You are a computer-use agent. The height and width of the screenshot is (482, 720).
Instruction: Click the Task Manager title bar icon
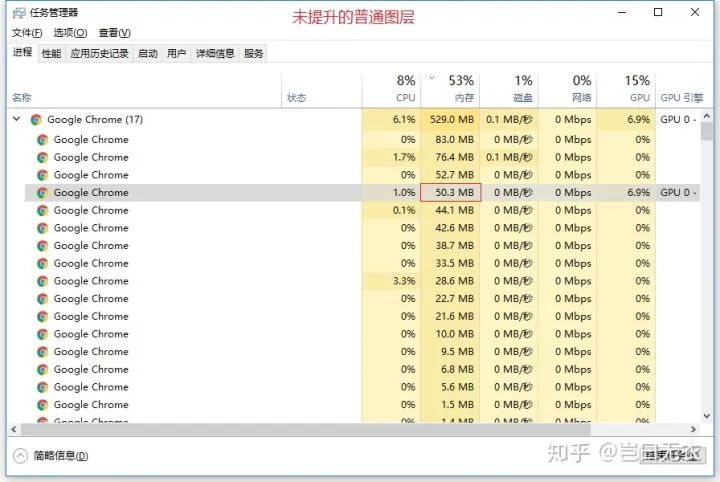[x=19, y=12]
